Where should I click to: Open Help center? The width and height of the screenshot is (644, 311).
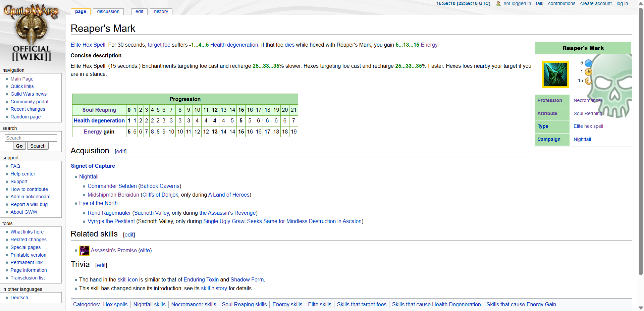(23, 174)
